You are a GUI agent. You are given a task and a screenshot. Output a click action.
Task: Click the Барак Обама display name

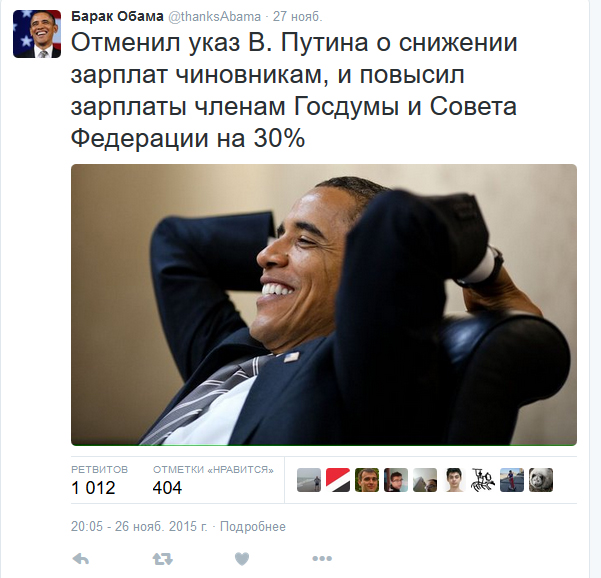click(117, 16)
